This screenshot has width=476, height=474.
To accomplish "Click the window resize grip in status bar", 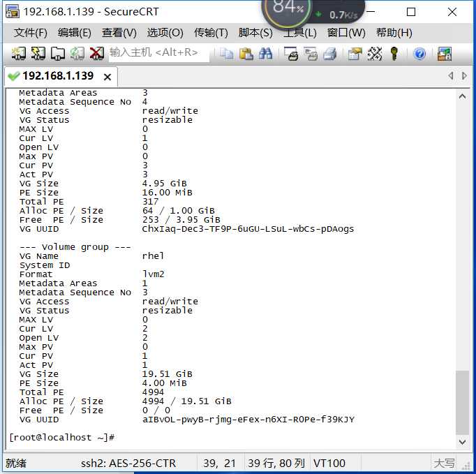I will (466, 465).
